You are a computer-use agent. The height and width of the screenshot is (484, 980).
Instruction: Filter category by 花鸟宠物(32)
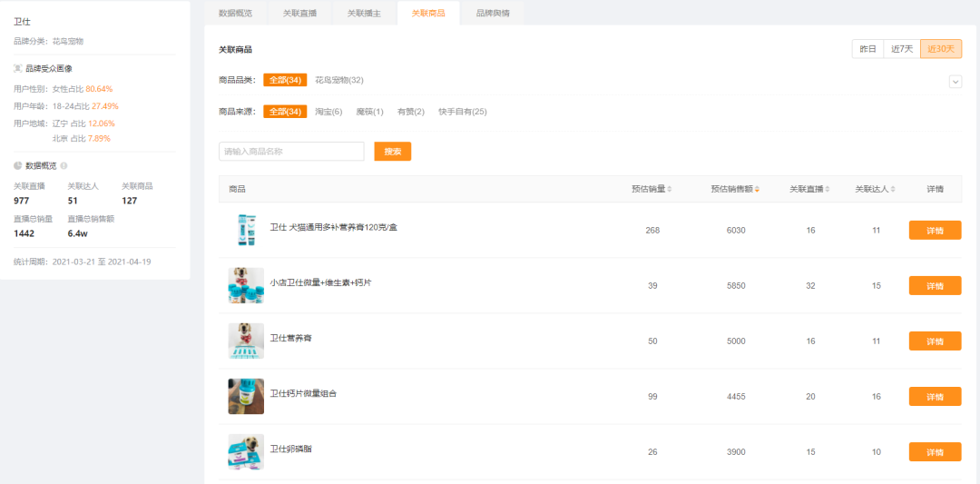coord(339,80)
